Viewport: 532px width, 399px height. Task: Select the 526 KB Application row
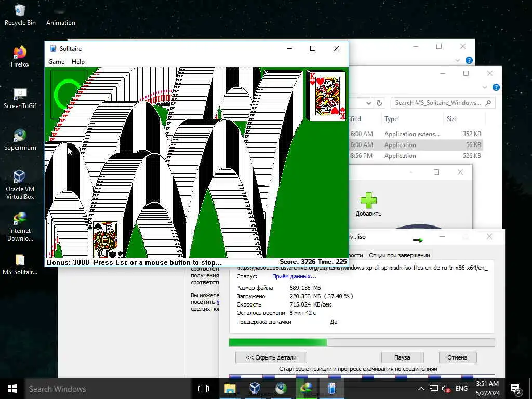coord(416,156)
